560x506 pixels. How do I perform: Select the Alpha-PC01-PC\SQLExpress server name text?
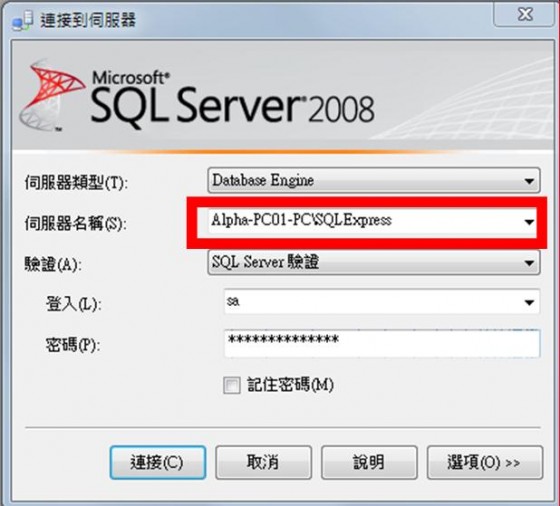301,220
